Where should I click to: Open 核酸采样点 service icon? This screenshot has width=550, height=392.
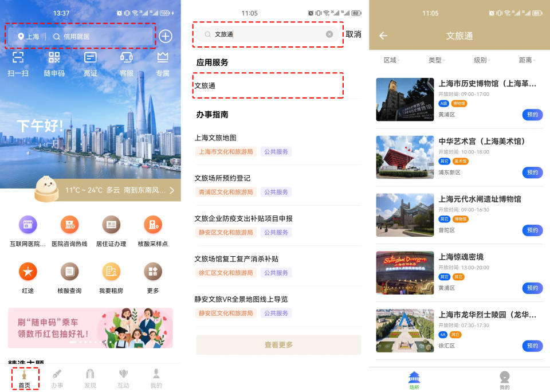coord(153,225)
